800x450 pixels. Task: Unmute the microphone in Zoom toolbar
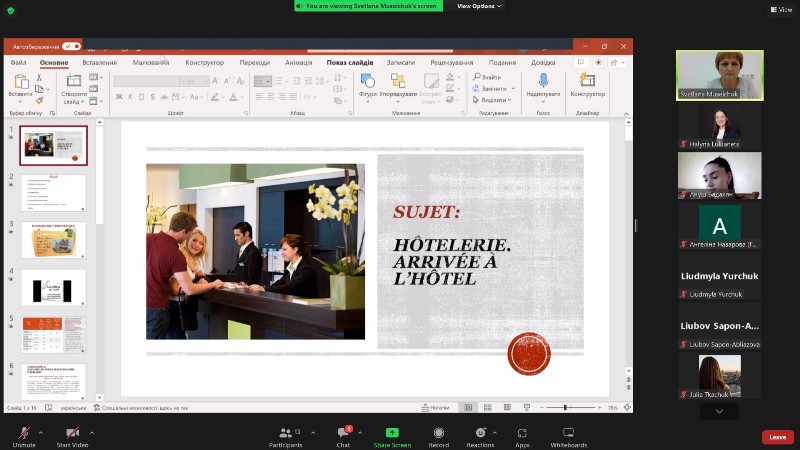(24, 433)
